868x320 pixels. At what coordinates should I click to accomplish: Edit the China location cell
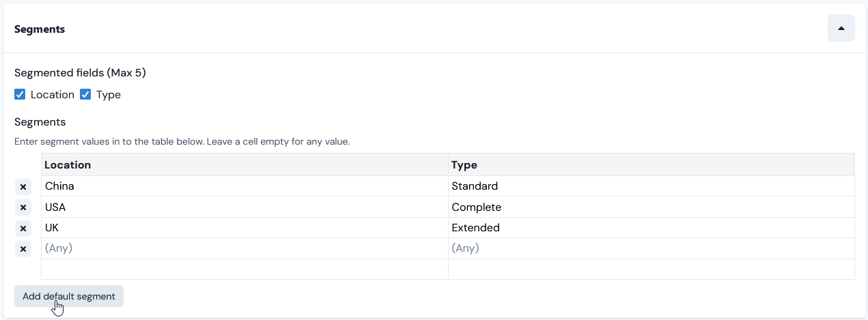[x=244, y=186]
